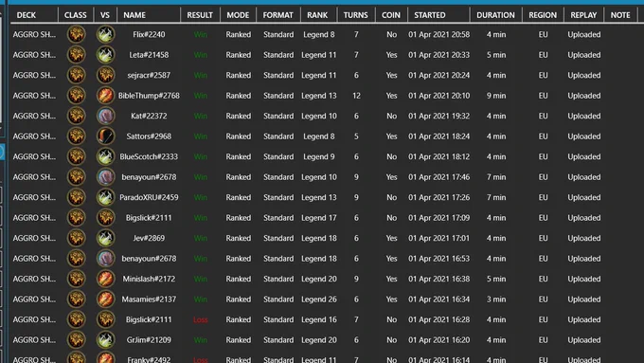Click opponent class icon in Minislash#2172 row
Image resolution: width=644 pixels, height=363 pixels.
(x=105, y=279)
